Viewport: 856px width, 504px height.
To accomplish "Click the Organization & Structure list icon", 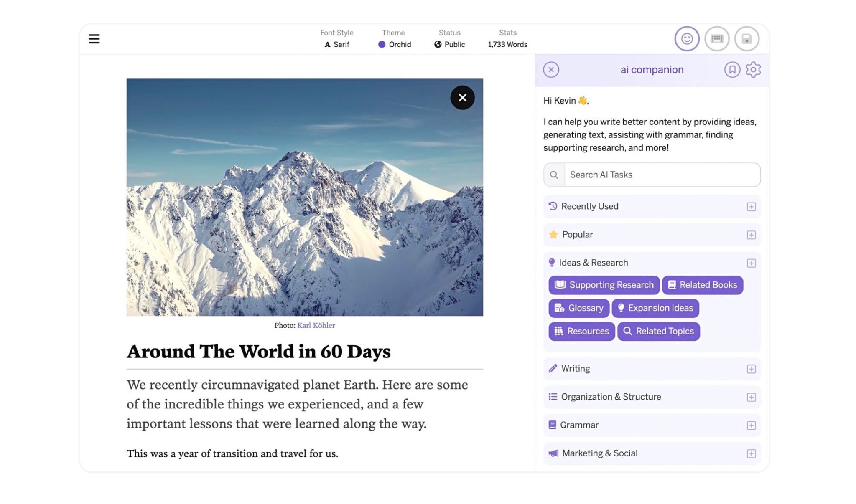I will (553, 397).
